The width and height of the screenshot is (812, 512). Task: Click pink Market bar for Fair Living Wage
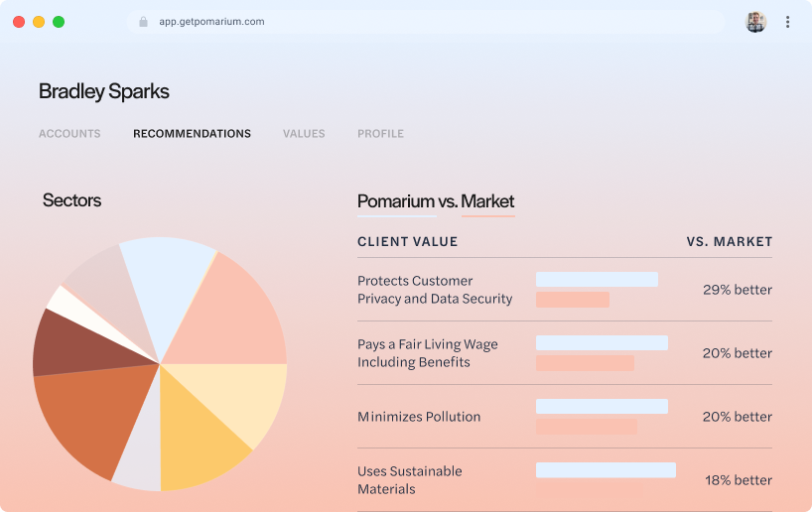586,363
